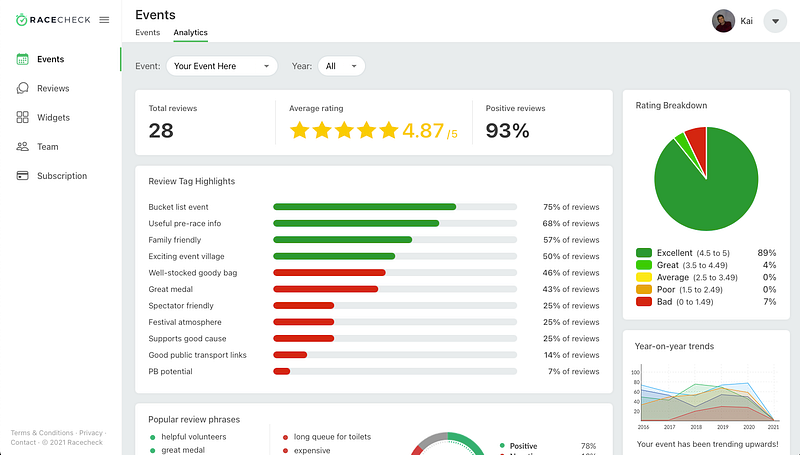The width and height of the screenshot is (800, 455).
Task: Click the Family friendly progress bar
Action: 395,240
